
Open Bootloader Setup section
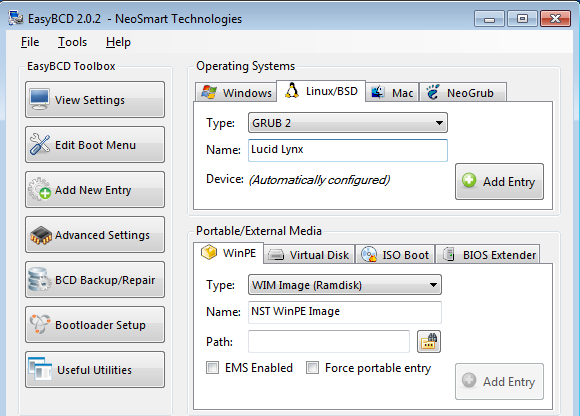pyautogui.click(x=95, y=325)
